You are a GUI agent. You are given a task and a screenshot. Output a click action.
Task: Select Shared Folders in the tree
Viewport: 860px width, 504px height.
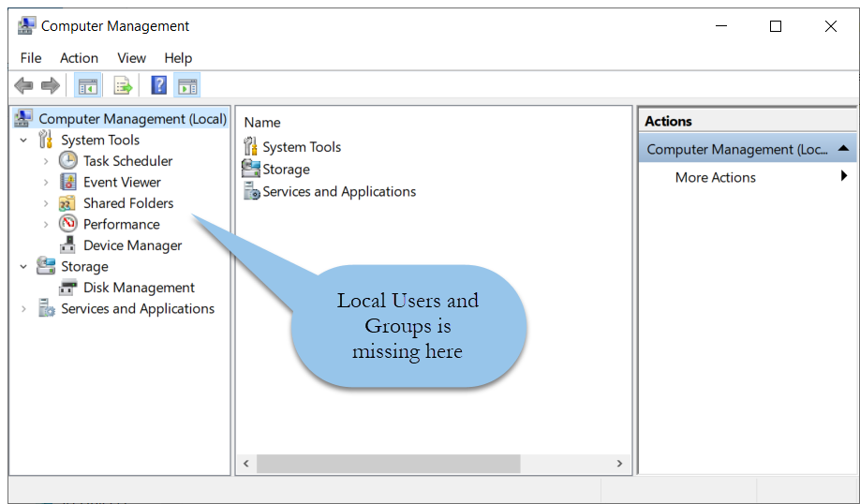click(128, 203)
